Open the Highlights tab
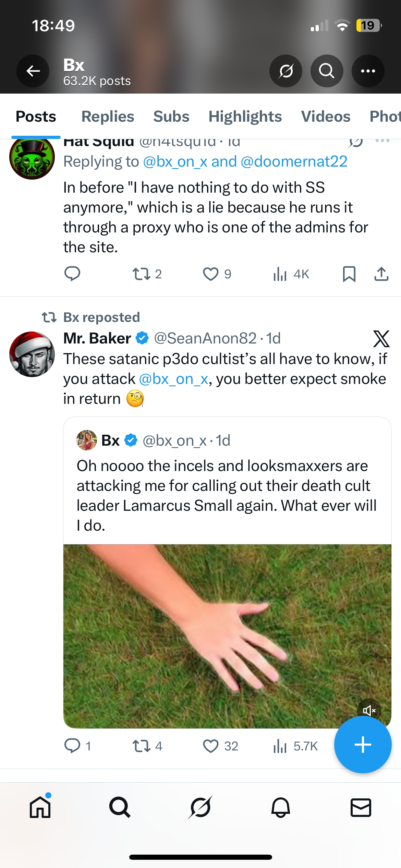 (245, 117)
